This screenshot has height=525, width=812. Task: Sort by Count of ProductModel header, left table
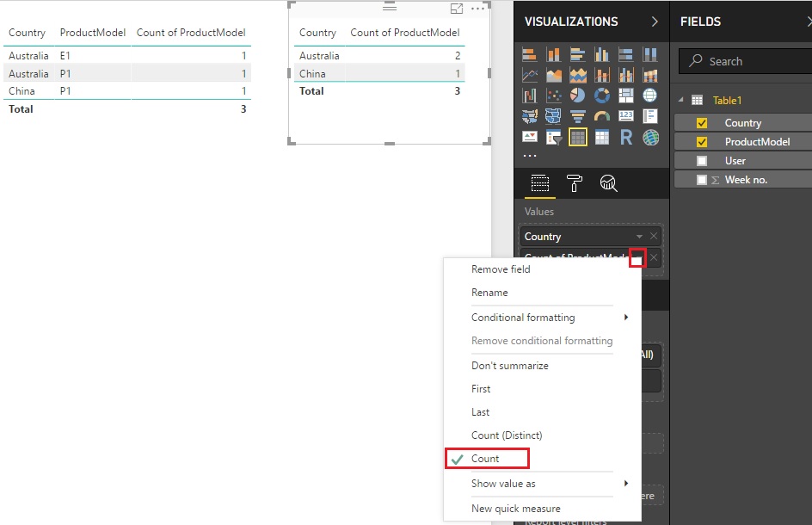pos(191,33)
